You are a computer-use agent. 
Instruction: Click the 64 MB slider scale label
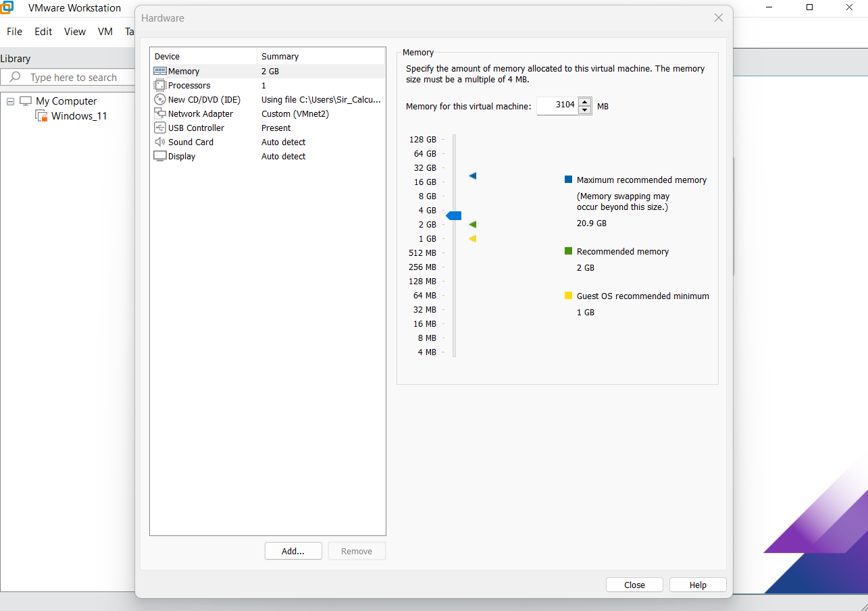(x=425, y=295)
